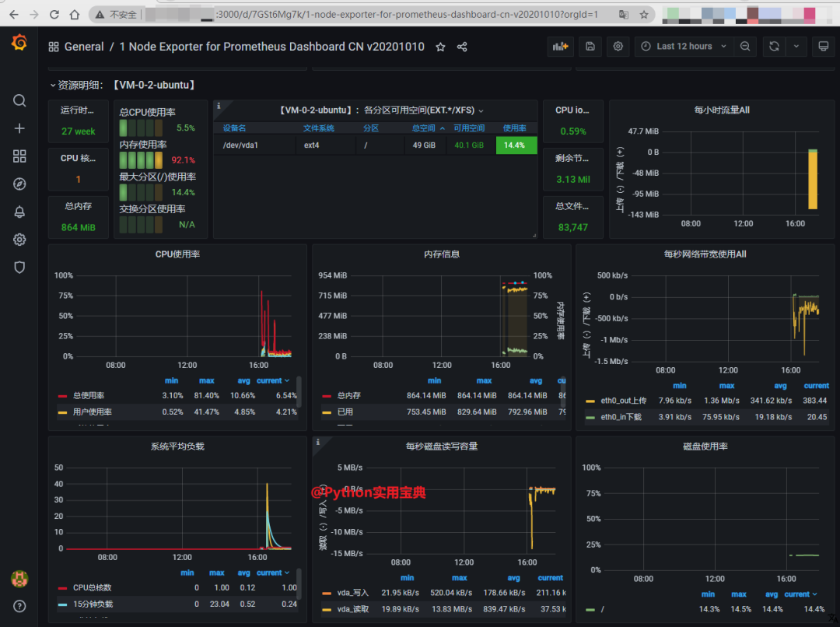Open the Last 12 hours time picker
Viewport: 840px width, 627px height.
coord(684,47)
